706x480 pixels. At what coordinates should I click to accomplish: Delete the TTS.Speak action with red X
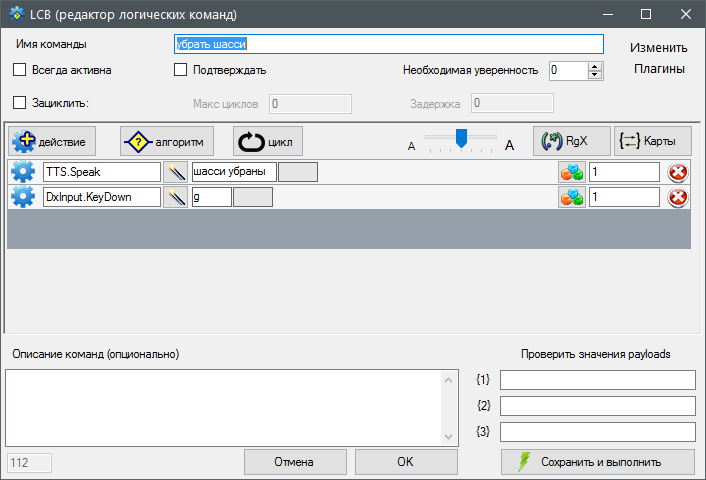coord(678,172)
